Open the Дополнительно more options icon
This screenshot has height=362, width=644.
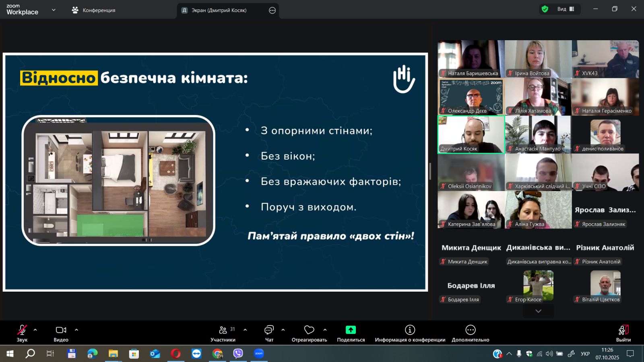tap(470, 330)
